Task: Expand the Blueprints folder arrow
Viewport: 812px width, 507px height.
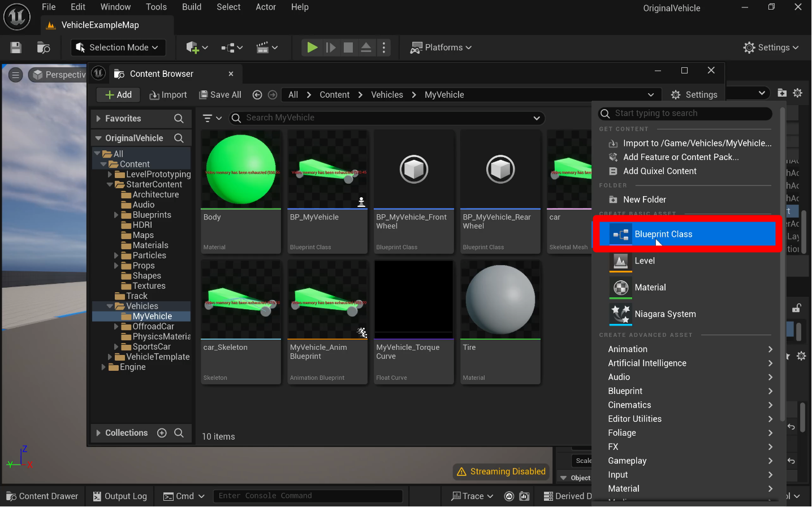Action: (116, 215)
